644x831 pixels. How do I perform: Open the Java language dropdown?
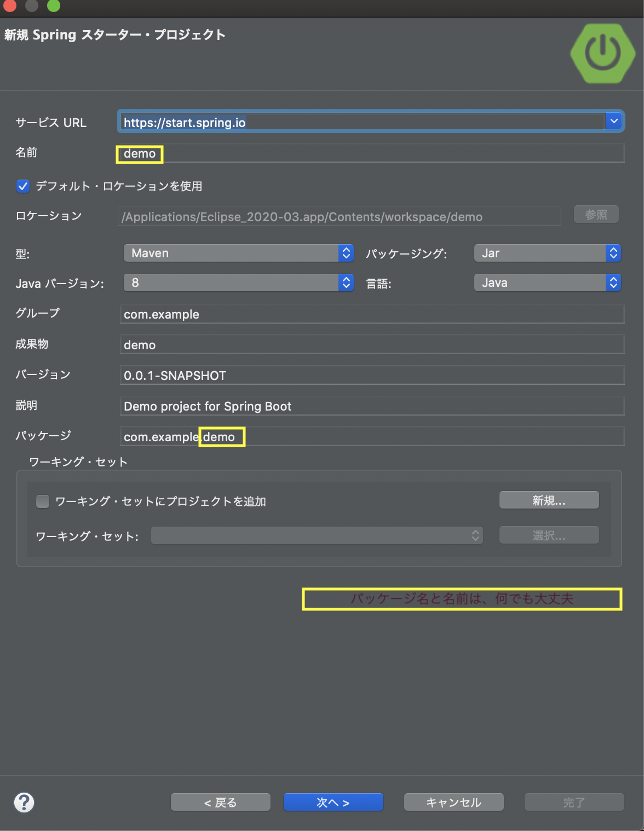click(548, 282)
